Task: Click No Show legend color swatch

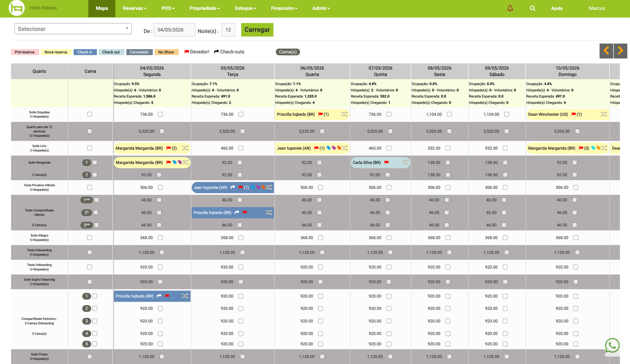Action: 166,52
